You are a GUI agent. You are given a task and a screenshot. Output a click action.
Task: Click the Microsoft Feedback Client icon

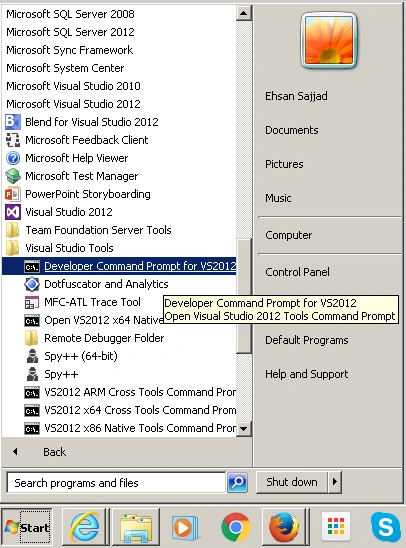(13, 140)
